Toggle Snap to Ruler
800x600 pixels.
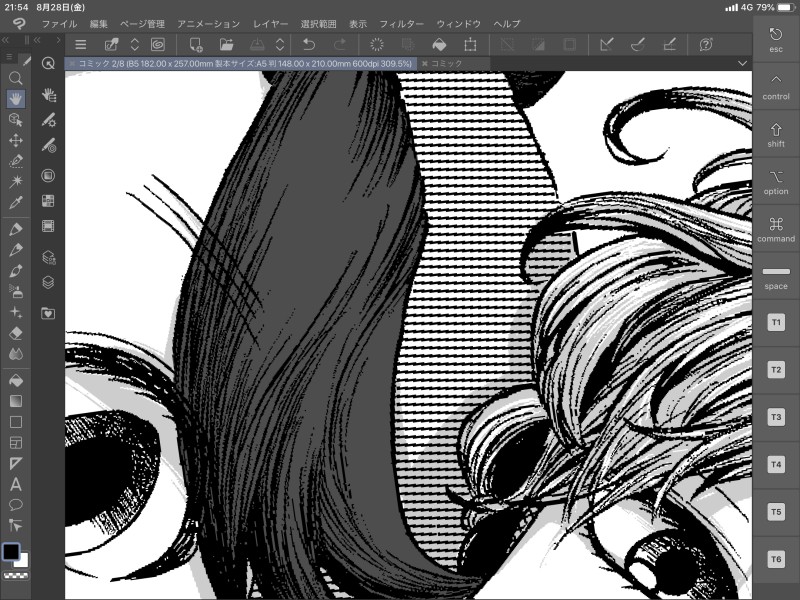click(x=607, y=44)
